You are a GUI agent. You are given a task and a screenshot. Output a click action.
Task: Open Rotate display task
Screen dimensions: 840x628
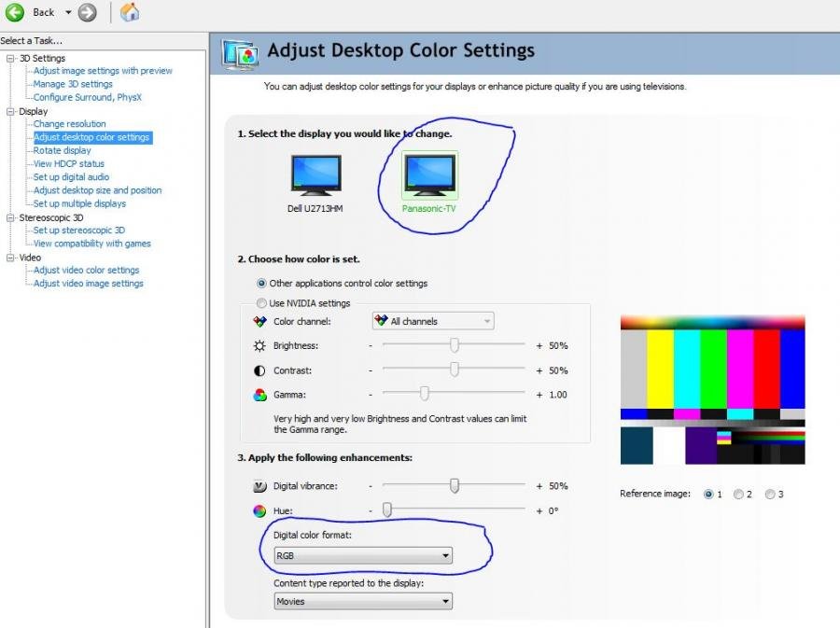coord(63,150)
